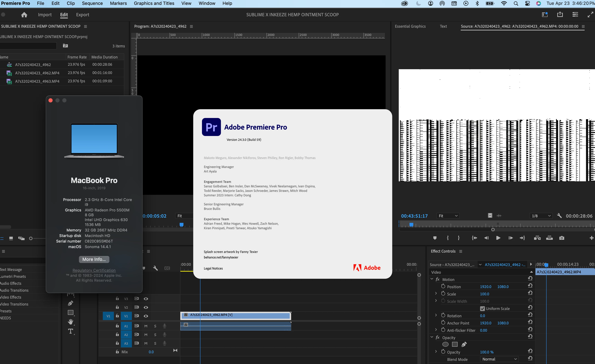The height and width of the screenshot is (364, 595).
Task: Toggle V2 track output eye icon
Action: coord(146,307)
